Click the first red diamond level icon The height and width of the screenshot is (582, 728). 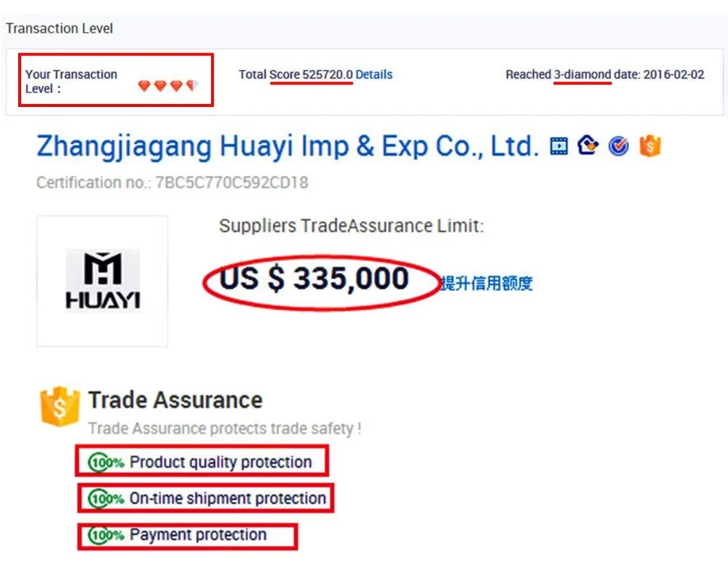click(144, 86)
